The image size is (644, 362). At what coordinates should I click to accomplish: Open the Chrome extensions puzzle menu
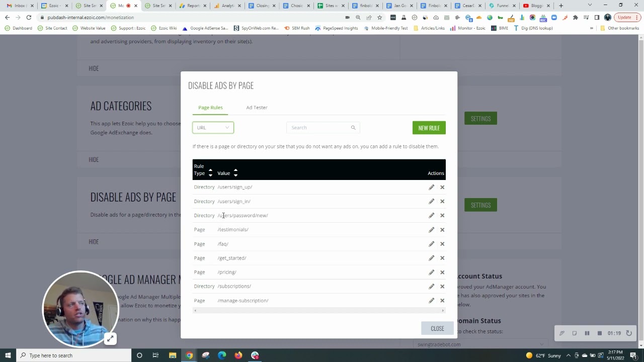point(576,18)
